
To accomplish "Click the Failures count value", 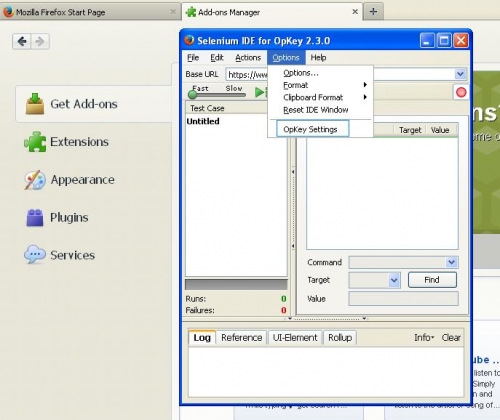I will click(284, 310).
